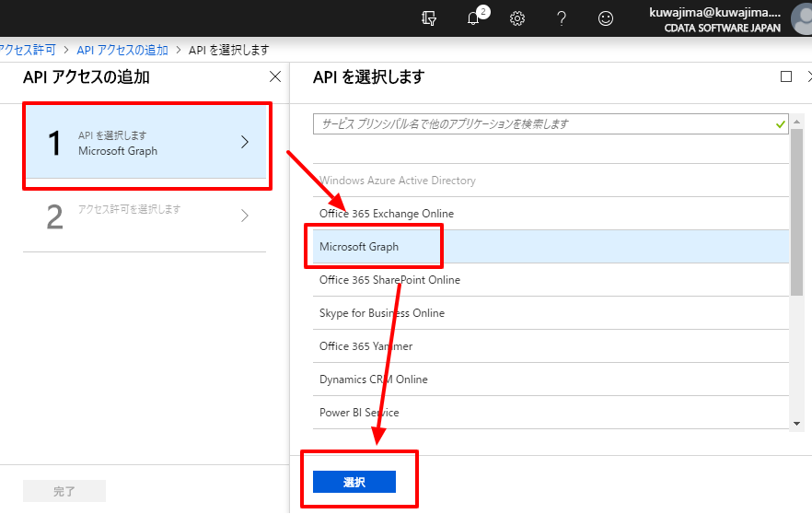Viewport: 812px width, 514px height.
Task: Click the service principal search field
Action: 551,123
